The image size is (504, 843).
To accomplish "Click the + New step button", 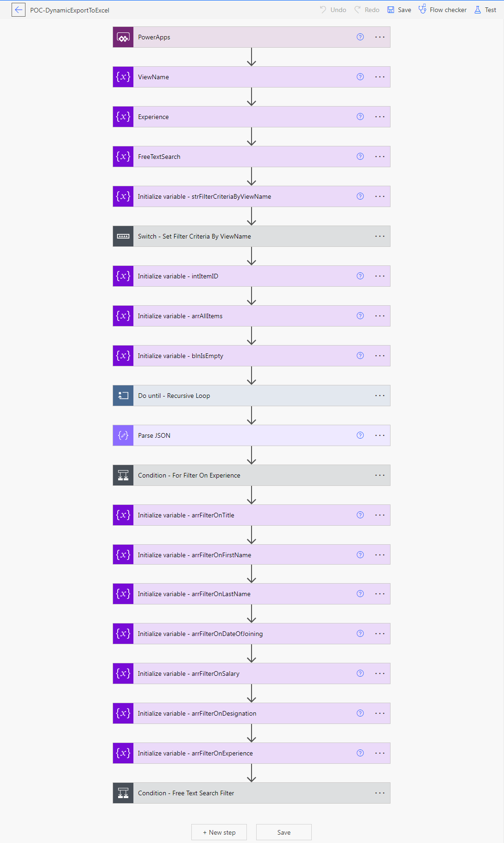I will [219, 832].
